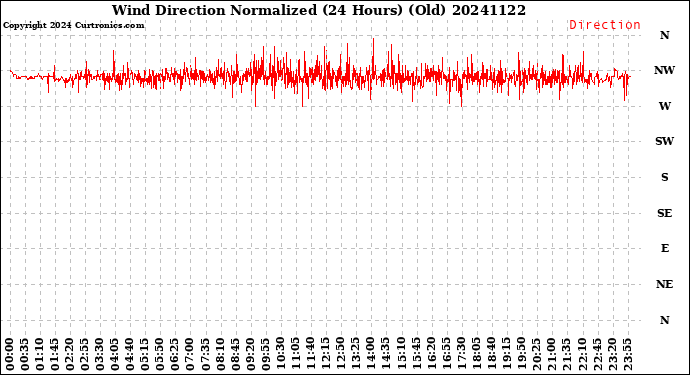Click the 00:35 time axis label
690x375 pixels.
[x=25, y=355]
